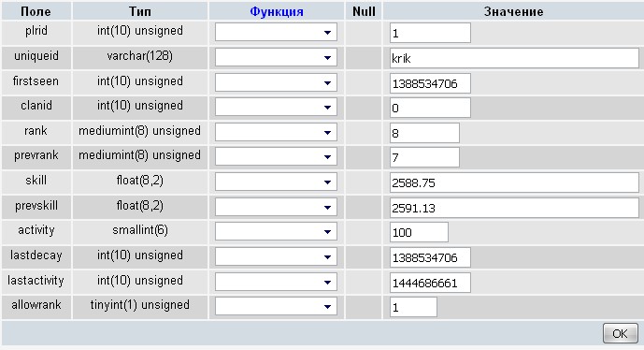Click int(10) unsigned type of plrid

coord(139,31)
